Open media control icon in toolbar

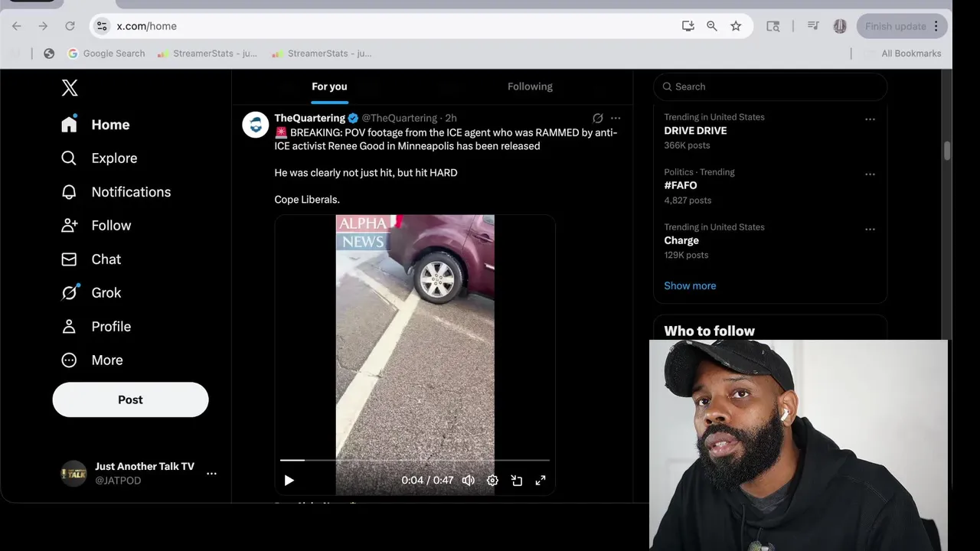pyautogui.click(x=813, y=26)
